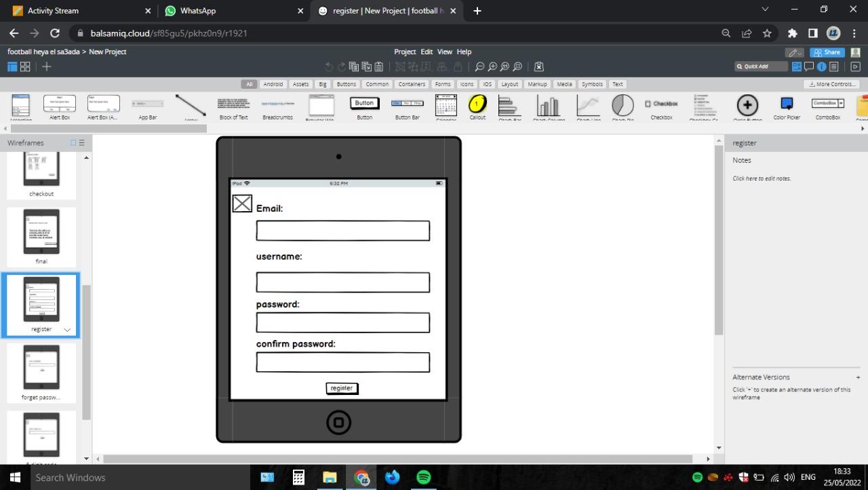Click here to edit notes
This screenshot has height=490, width=868.
pos(762,178)
